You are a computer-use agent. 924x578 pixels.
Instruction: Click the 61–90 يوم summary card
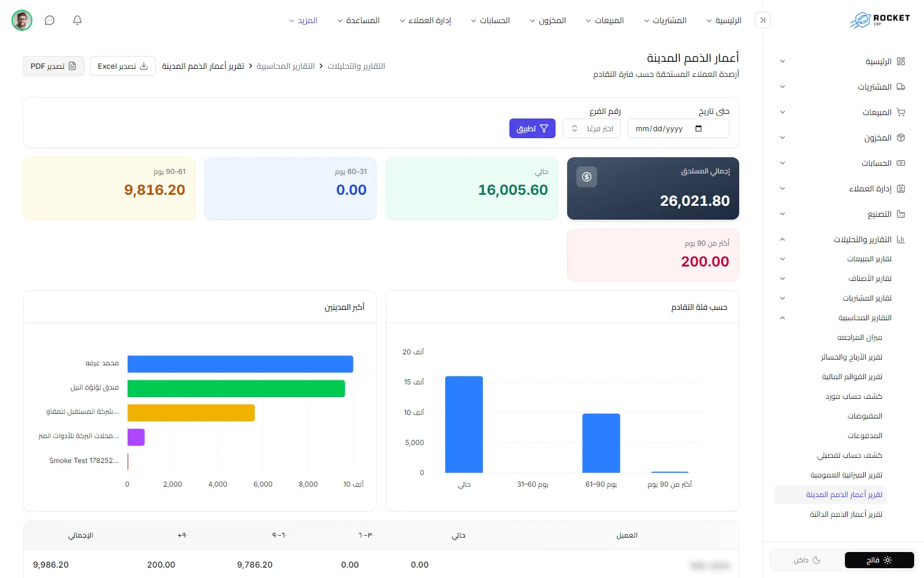[x=109, y=188]
